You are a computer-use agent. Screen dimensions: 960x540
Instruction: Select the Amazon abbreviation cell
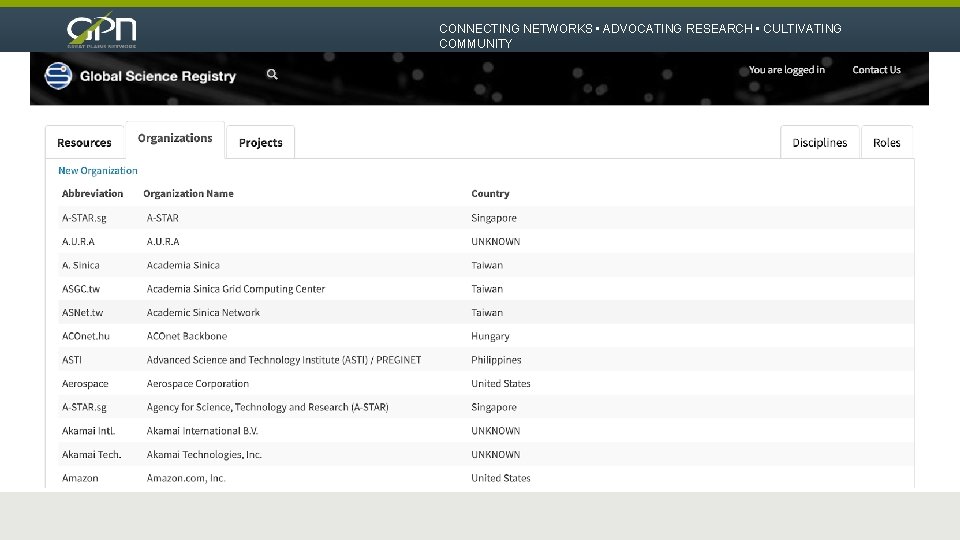(80, 478)
